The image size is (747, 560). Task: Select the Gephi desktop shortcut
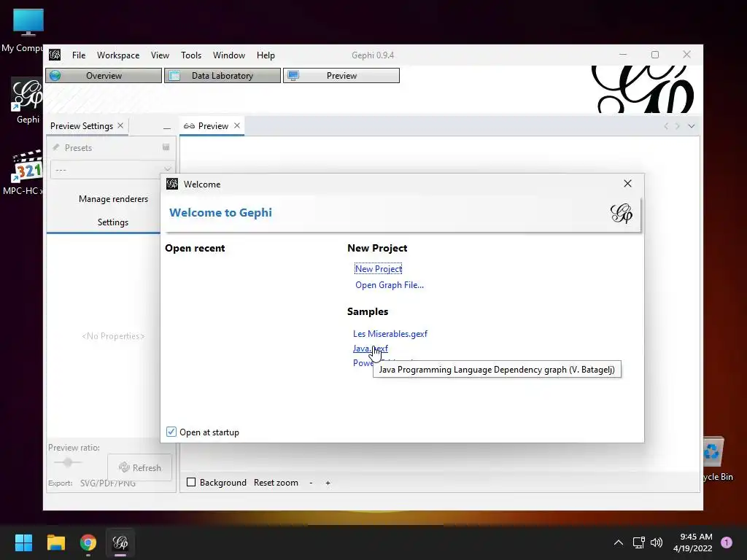(x=27, y=101)
